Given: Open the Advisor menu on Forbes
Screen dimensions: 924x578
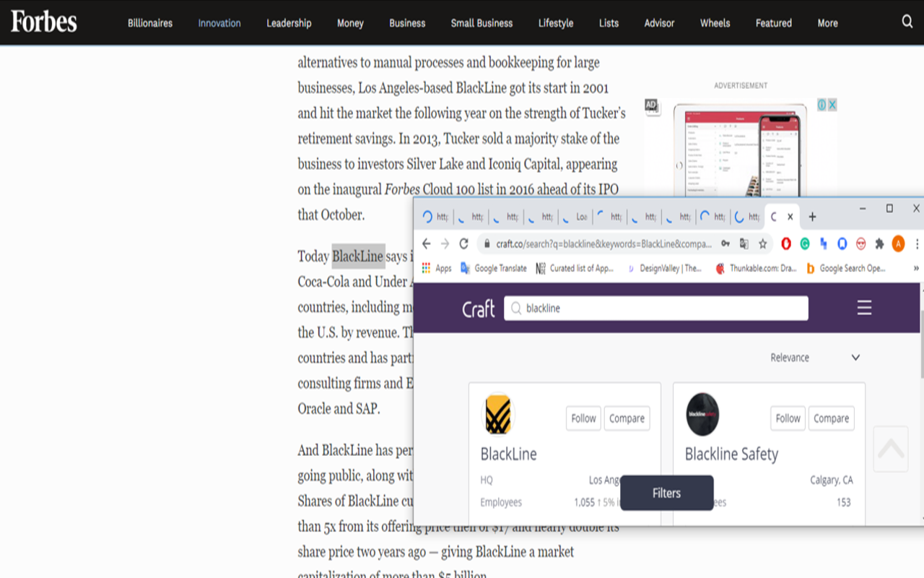Looking at the screenshot, I should [659, 23].
